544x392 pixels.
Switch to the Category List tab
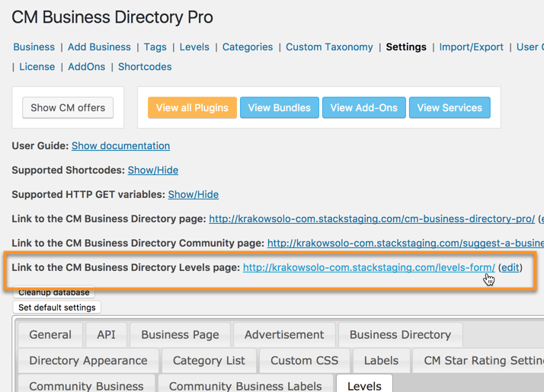click(209, 361)
